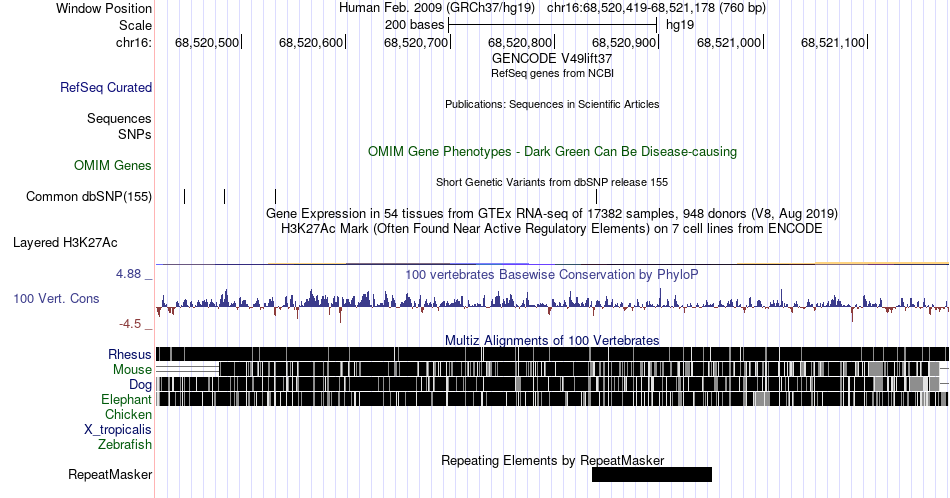Click the 68,520,700 ruler position
Screen dimensions: 950x498
(x=416, y=42)
